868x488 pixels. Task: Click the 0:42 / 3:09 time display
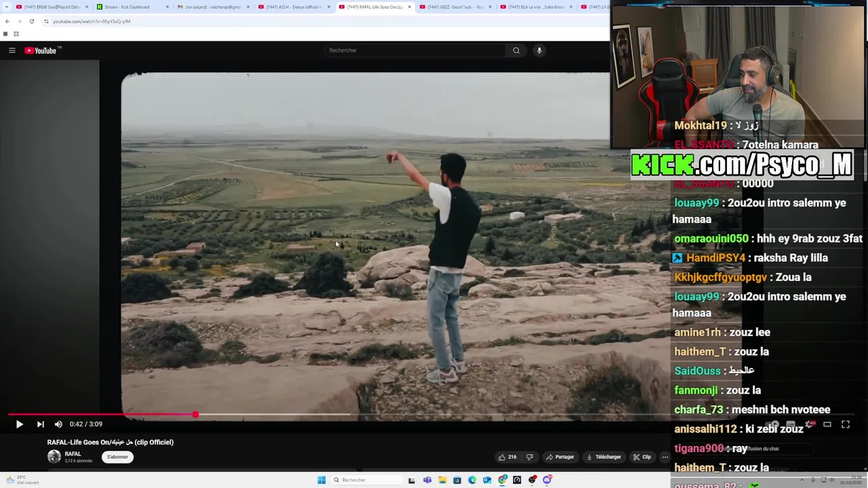pos(85,424)
